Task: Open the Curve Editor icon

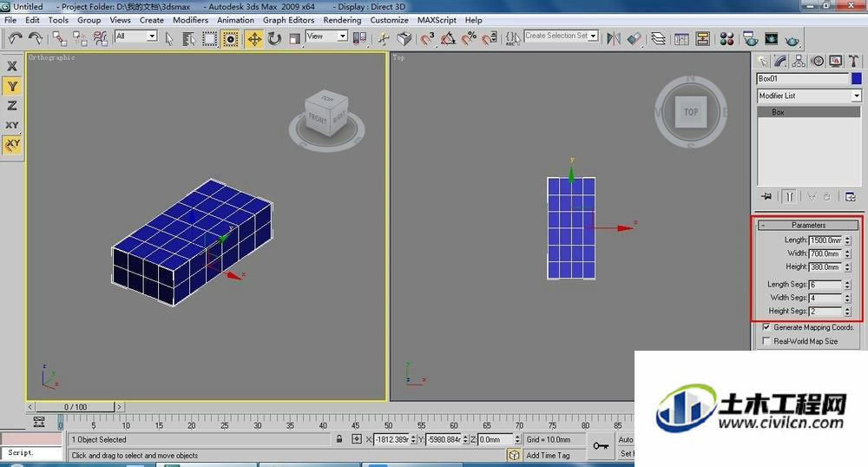Action: tap(682, 38)
